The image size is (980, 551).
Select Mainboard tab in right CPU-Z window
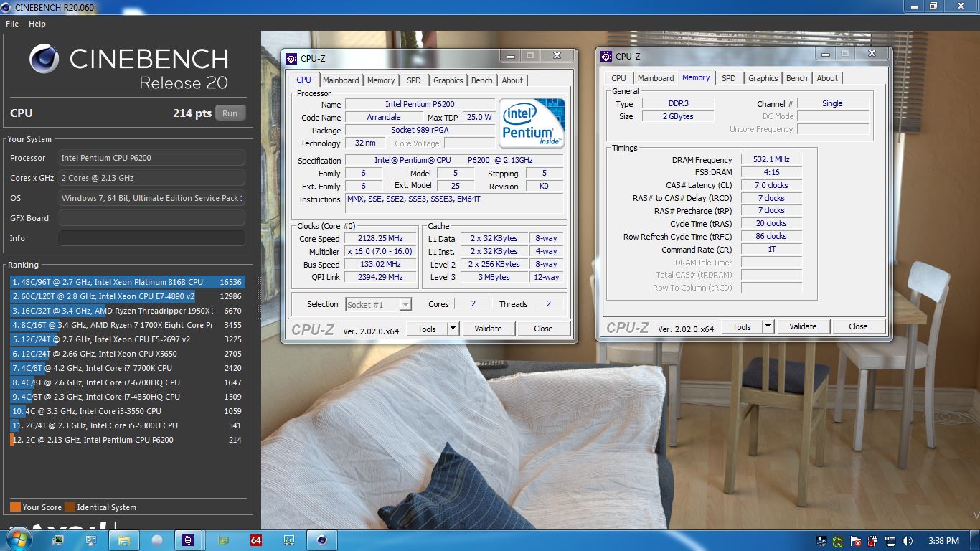tap(656, 78)
